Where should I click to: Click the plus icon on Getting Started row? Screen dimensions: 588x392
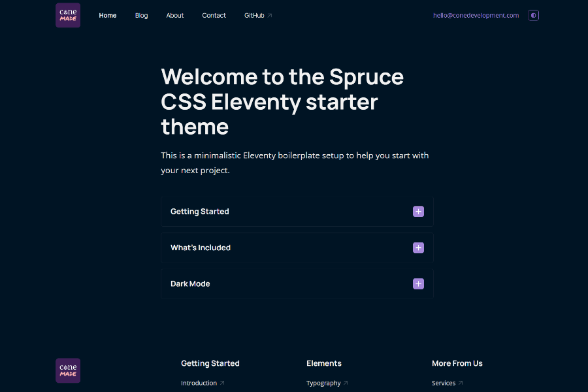(418, 211)
